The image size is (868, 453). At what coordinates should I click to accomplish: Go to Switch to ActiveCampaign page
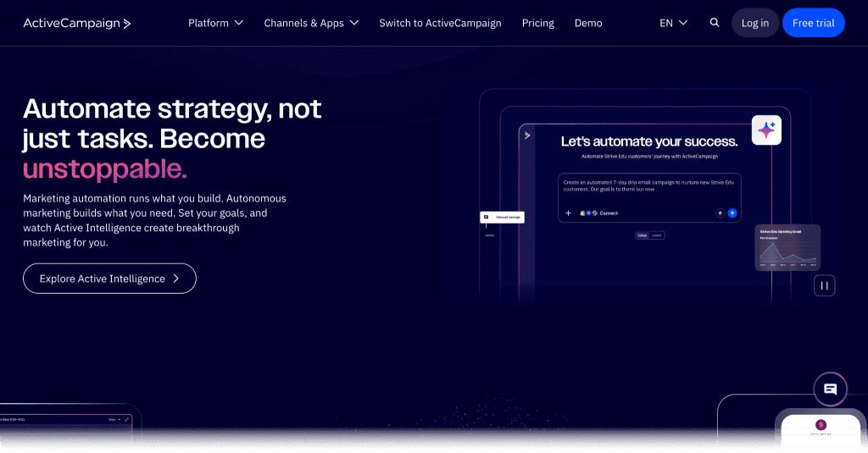click(440, 23)
